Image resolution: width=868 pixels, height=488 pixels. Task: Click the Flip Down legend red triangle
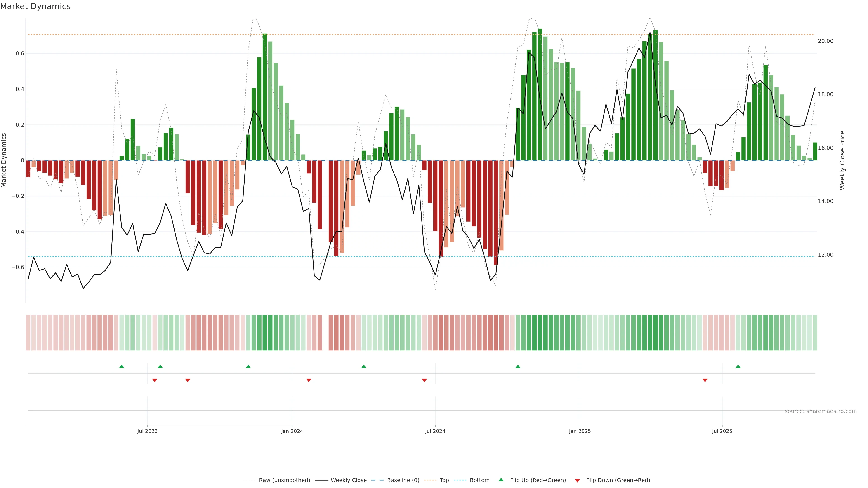pyautogui.click(x=577, y=480)
